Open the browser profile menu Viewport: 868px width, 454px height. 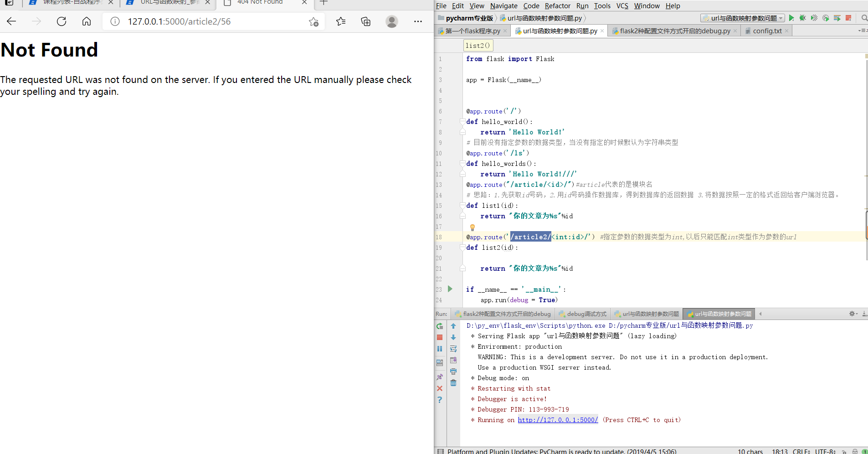click(x=392, y=21)
